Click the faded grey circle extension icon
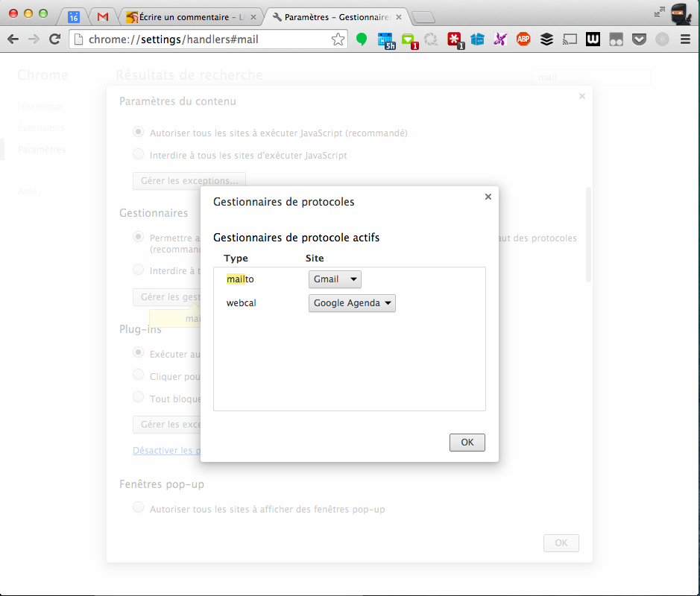 point(662,39)
